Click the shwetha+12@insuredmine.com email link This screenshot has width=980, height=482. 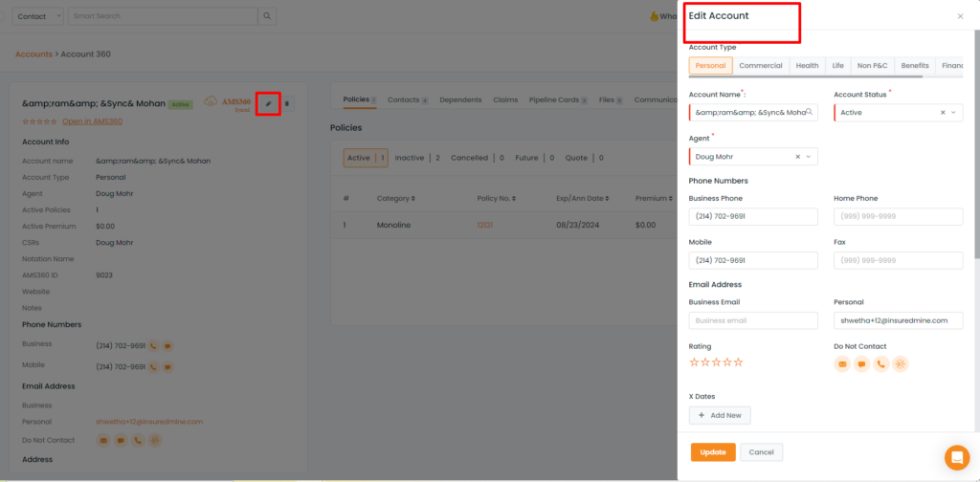pos(149,422)
